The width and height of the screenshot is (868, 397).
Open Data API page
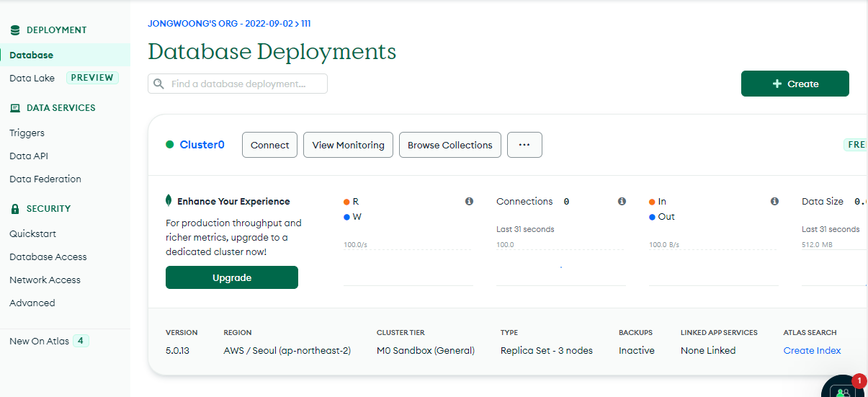(29, 156)
